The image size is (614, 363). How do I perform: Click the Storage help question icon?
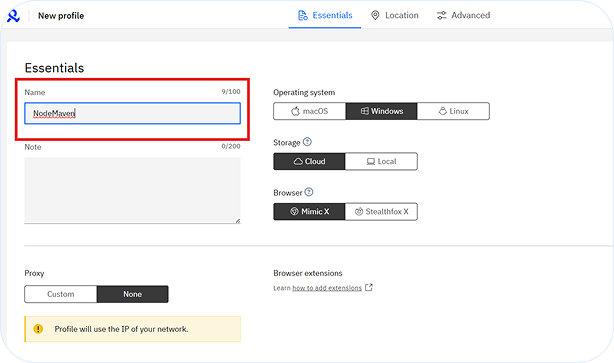point(307,142)
